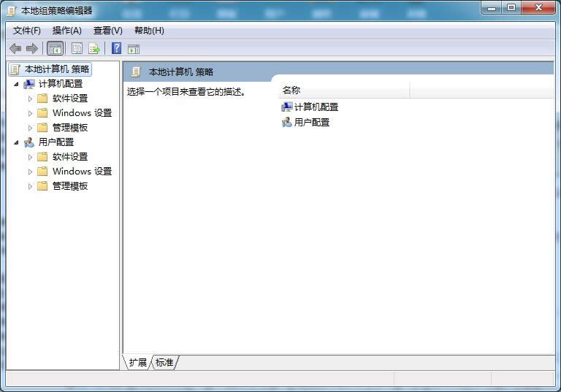Click the 计算机配置 icon in right list
561x392 pixels.
(x=286, y=107)
